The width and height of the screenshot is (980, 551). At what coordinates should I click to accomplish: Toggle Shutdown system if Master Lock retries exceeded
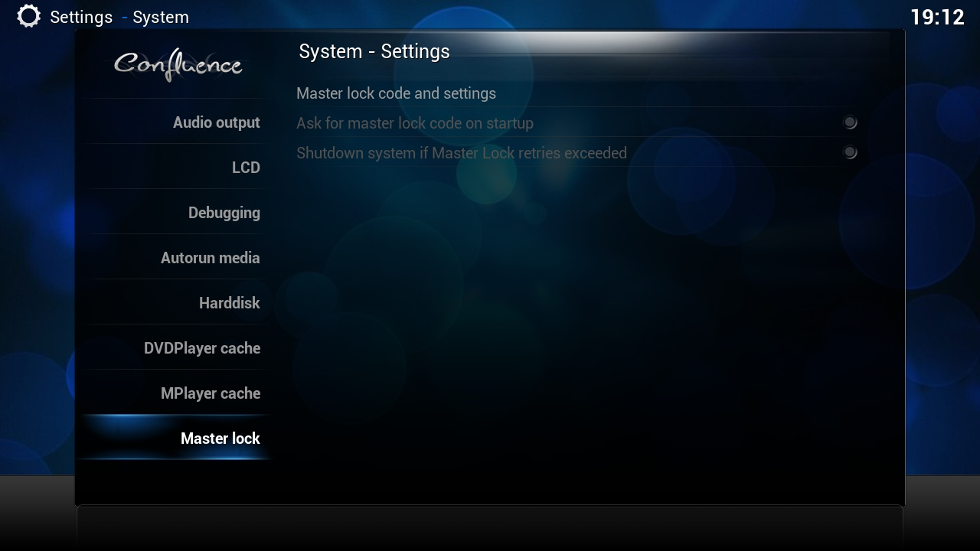578,153
